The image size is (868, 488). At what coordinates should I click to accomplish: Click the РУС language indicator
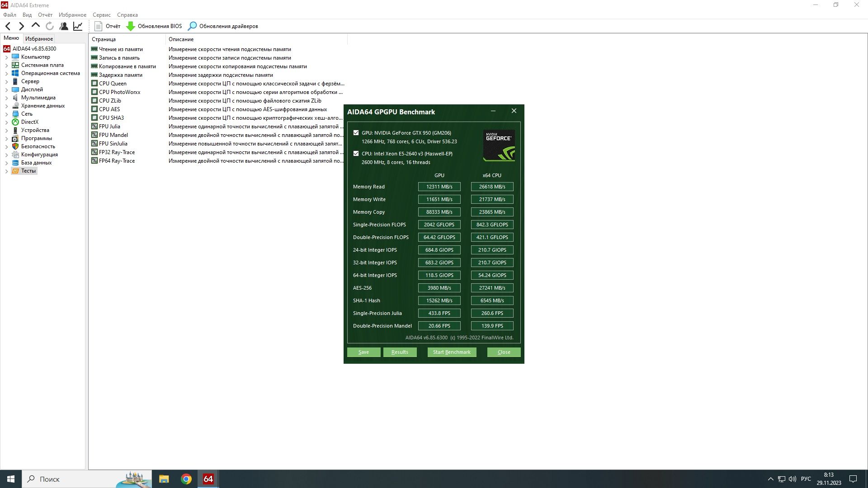click(806, 479)
